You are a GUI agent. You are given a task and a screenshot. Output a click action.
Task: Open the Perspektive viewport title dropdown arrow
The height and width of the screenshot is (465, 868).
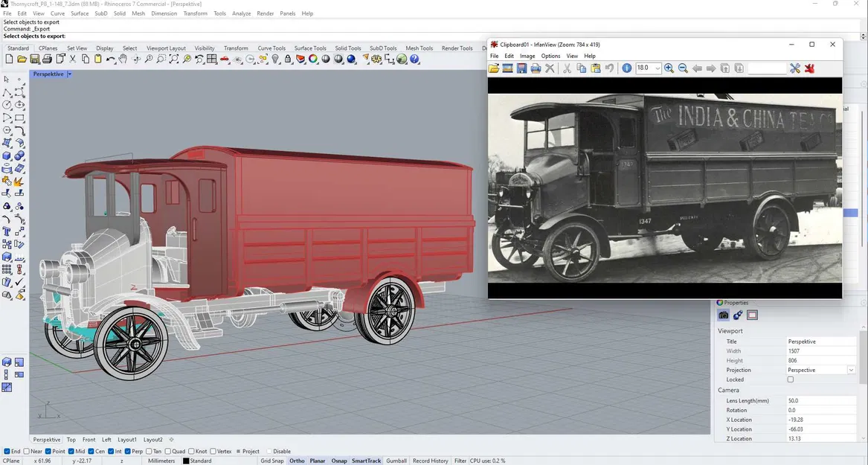coord(69,74)
